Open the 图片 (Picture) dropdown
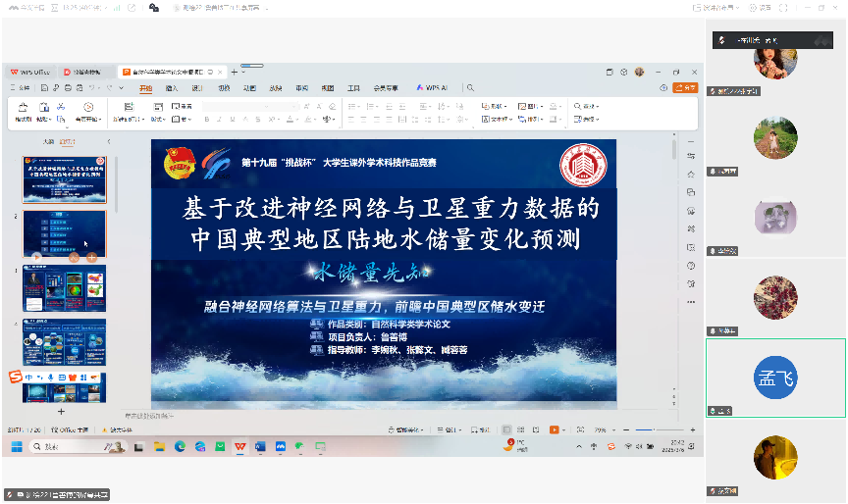Viewport: 848px width, 504px height. tap(530, 107)
